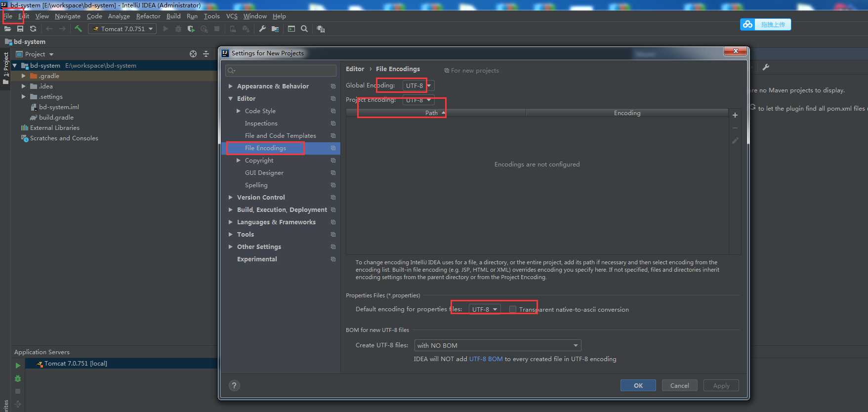Expand the .idea folder in project tree
The height and width of the screenshot is (412, 868).
click(x=23, y=86)
